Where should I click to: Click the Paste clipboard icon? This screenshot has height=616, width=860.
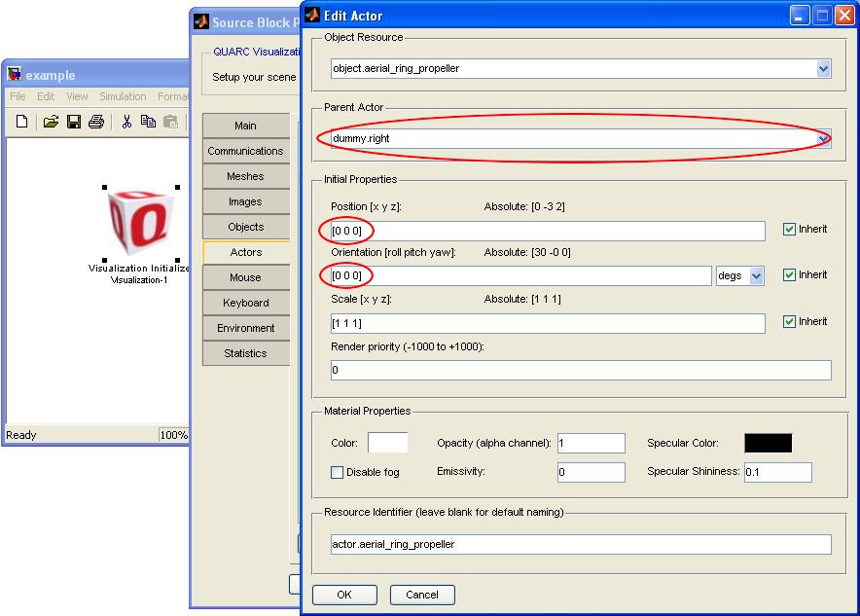[x=171, y=122]
